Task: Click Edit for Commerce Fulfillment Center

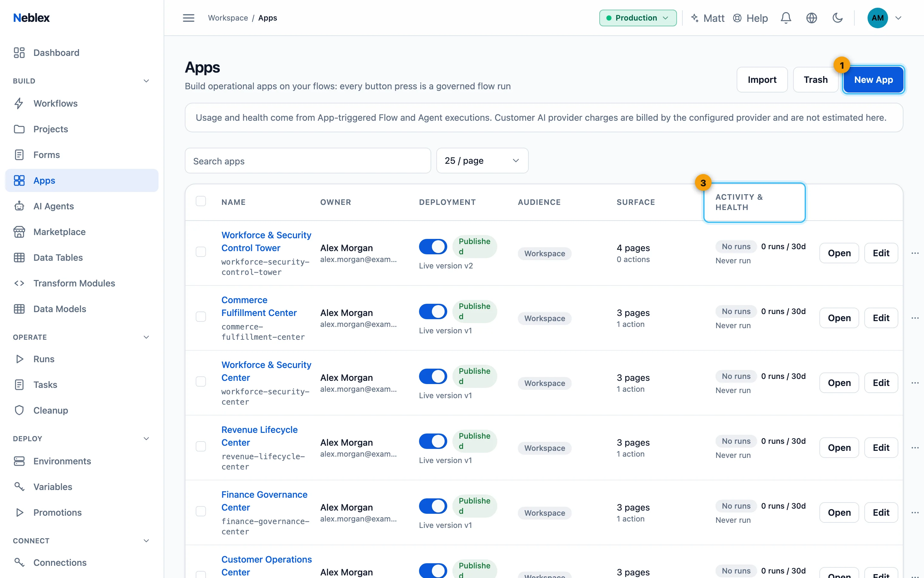Action: click(881, 318)
